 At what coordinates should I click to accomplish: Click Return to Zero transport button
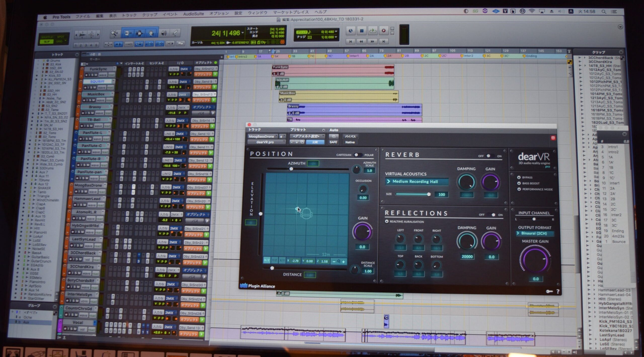[351, 41]
